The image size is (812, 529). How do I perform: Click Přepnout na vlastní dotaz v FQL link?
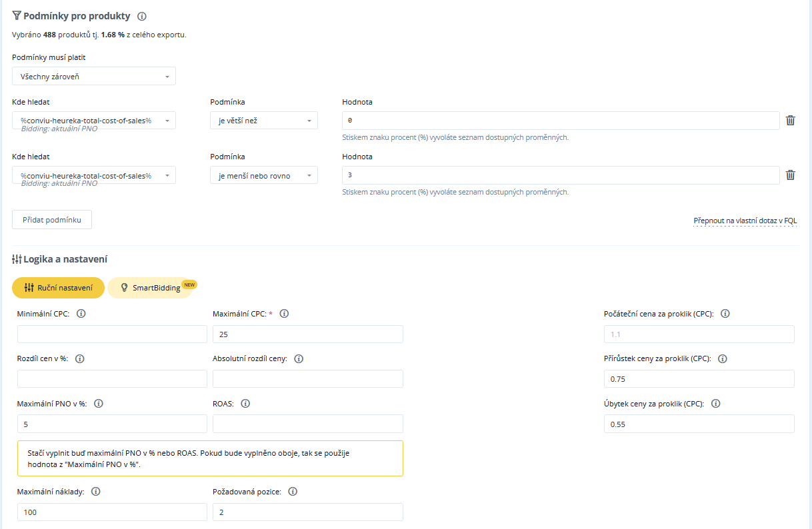pos(745,221)
